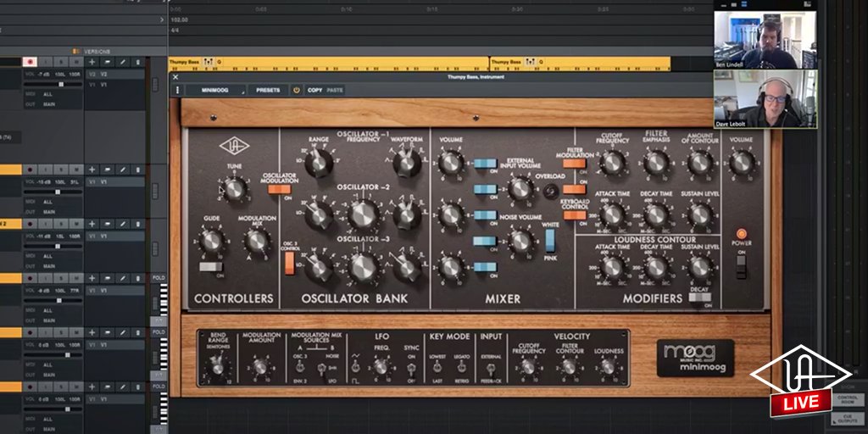Click the first Thumpy Bass clip on timeline
Viewport: 868px width, 434px height.
(x=328, y=64)
